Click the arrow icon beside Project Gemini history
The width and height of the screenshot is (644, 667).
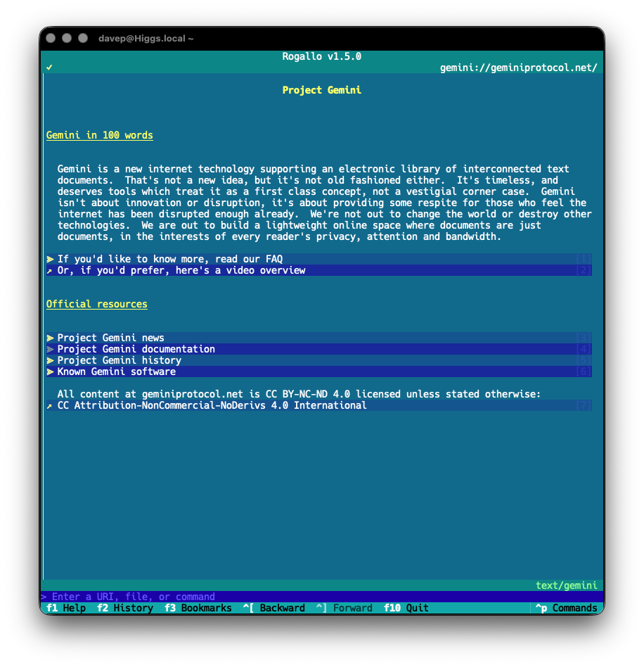click(50, 360)
